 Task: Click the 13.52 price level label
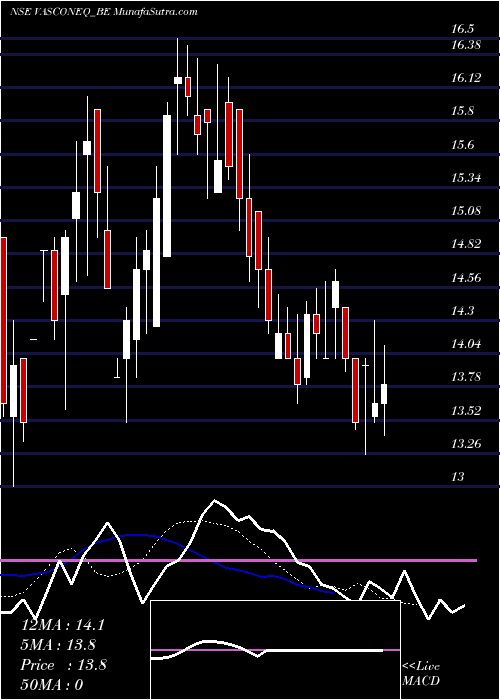(x=466, y=411)
